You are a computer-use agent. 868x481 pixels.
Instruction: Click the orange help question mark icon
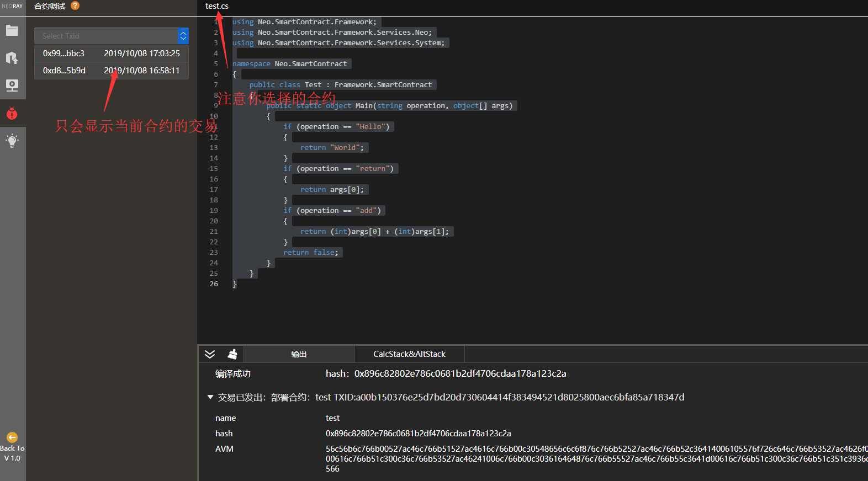click(75, 6)
